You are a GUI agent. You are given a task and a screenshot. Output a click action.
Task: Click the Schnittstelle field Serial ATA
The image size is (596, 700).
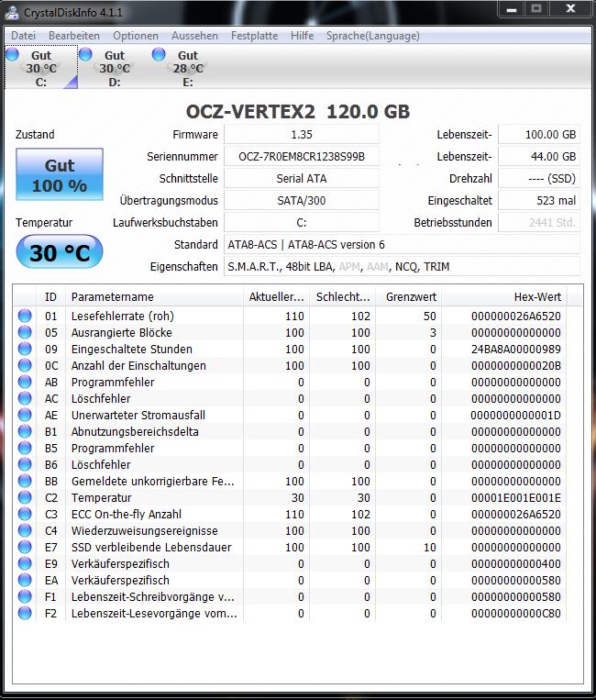click(302, 179)
